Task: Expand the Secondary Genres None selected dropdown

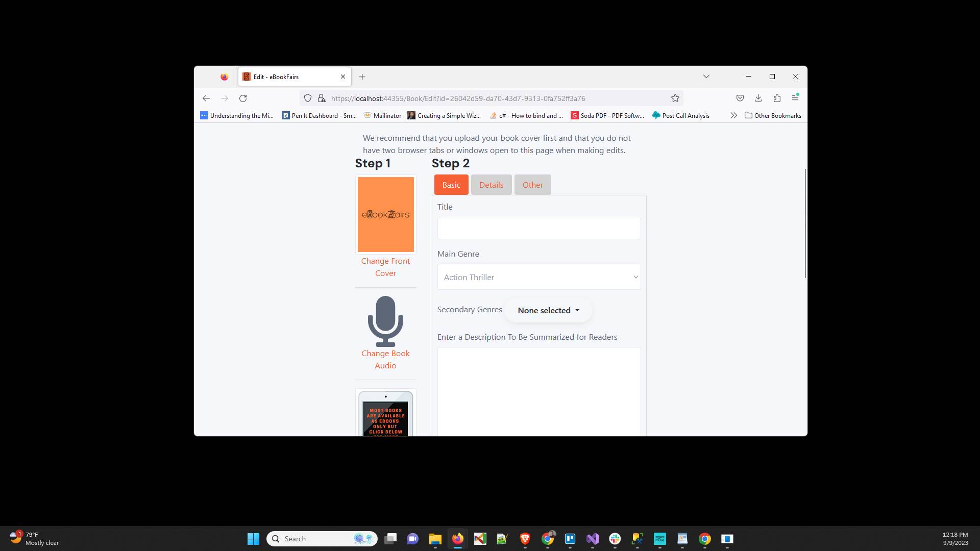Action: click(547, 310)
